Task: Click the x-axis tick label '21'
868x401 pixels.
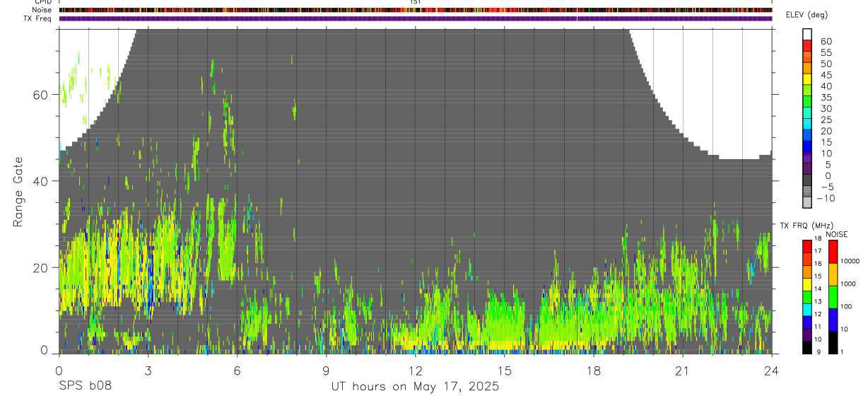Action: 683,371
